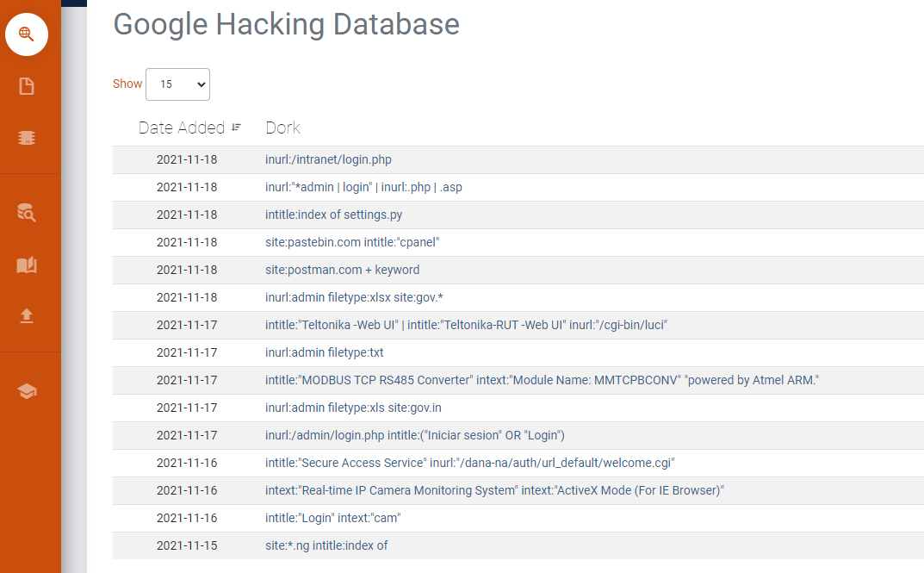Open the GHDB globe search icon

[26, 34]
